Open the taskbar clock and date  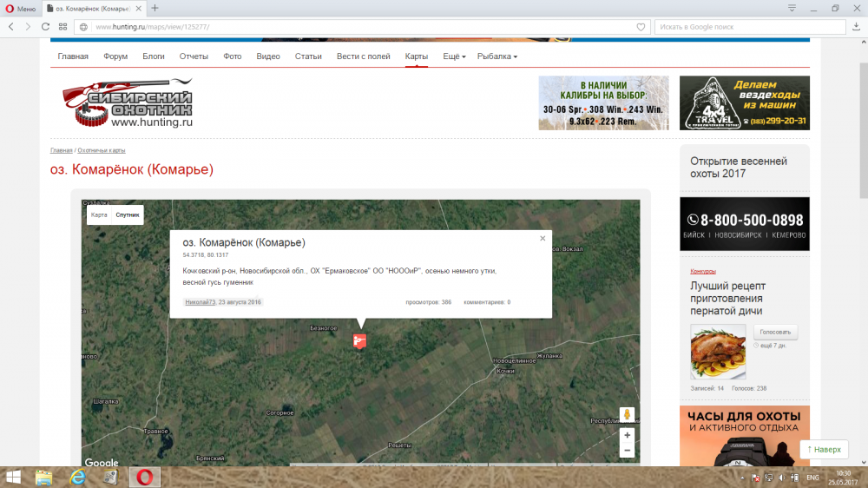coord(843,478)
